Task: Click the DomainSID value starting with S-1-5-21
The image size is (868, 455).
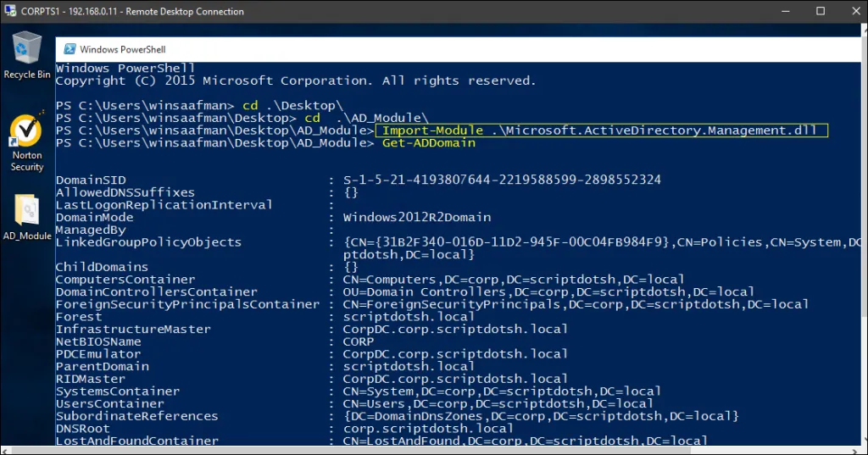Action: (502, 180)
